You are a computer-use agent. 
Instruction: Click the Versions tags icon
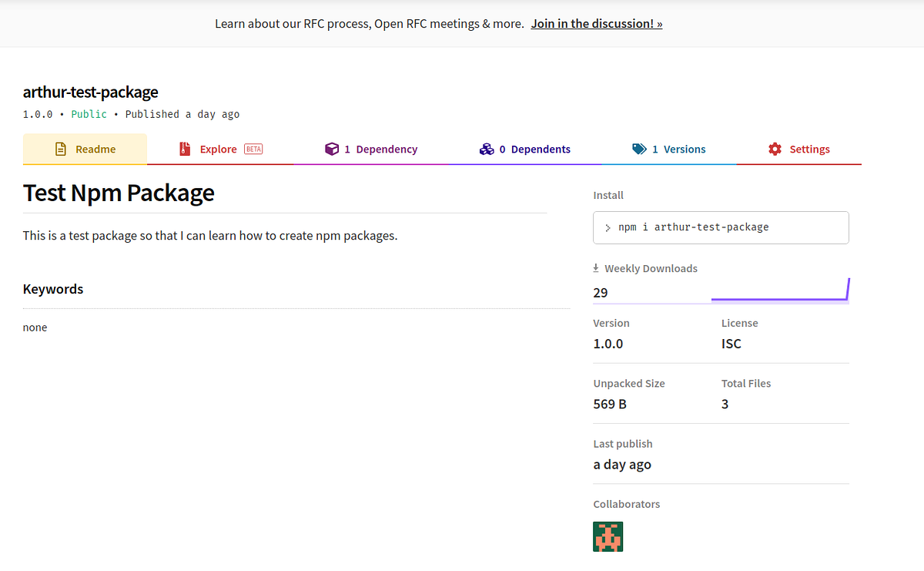click(639, 149)
